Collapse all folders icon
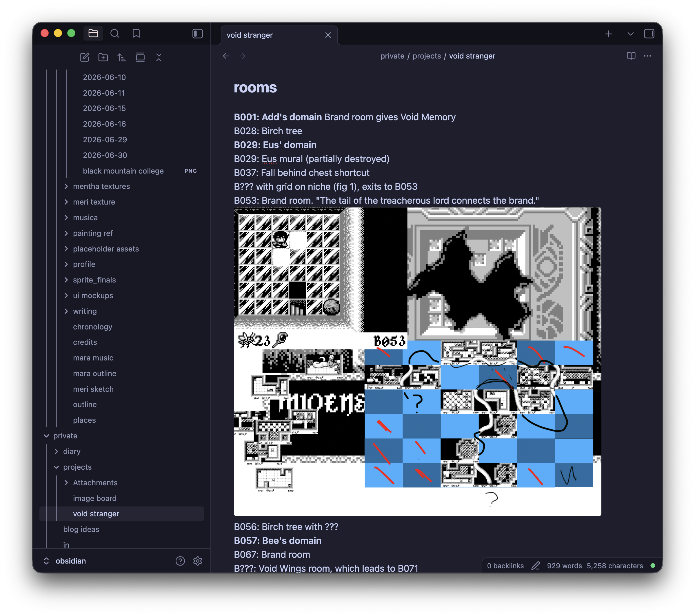The height and width of the screenshot is (616, 695). (159, 57)
